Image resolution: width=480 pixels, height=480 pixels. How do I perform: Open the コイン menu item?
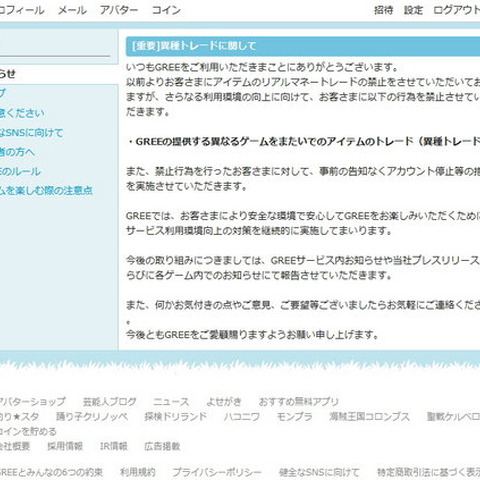coord(166,10)
